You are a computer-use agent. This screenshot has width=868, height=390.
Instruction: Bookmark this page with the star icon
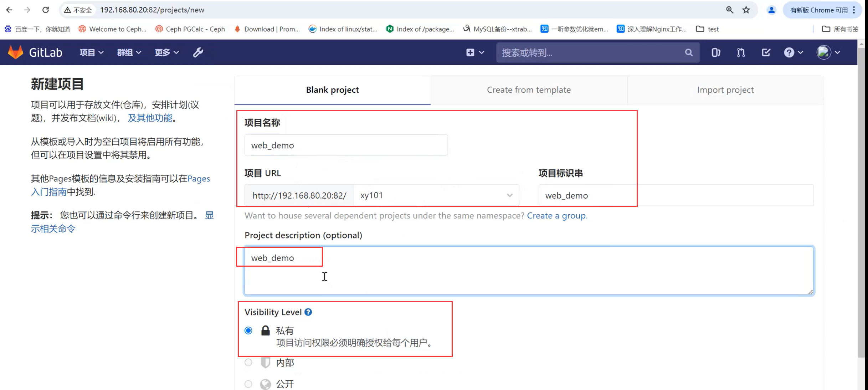746,10
